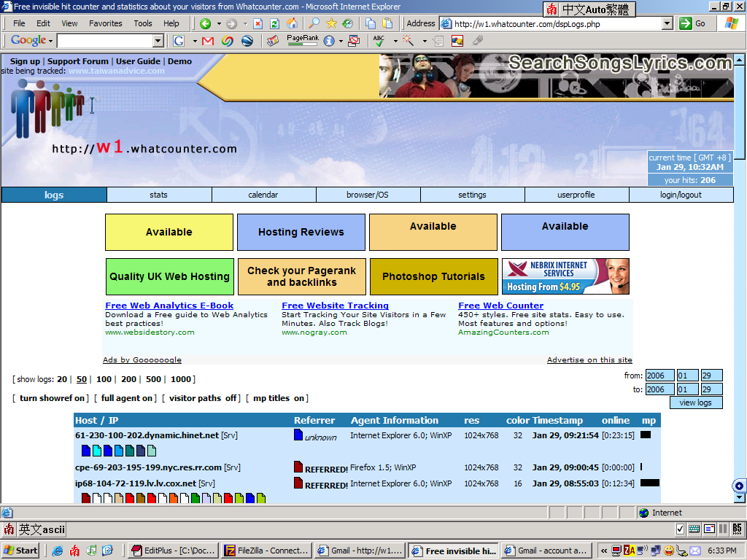The image size is (747, 560).
Task: Switch to the browser/OS tab
Action: [368, 195]
